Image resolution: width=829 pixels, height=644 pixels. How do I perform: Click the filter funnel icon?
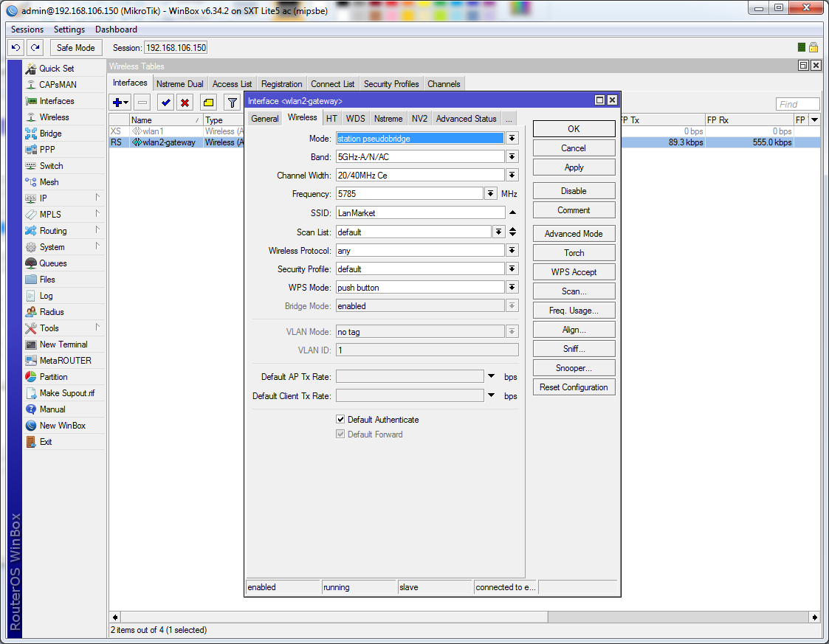(x=232, y=103)
